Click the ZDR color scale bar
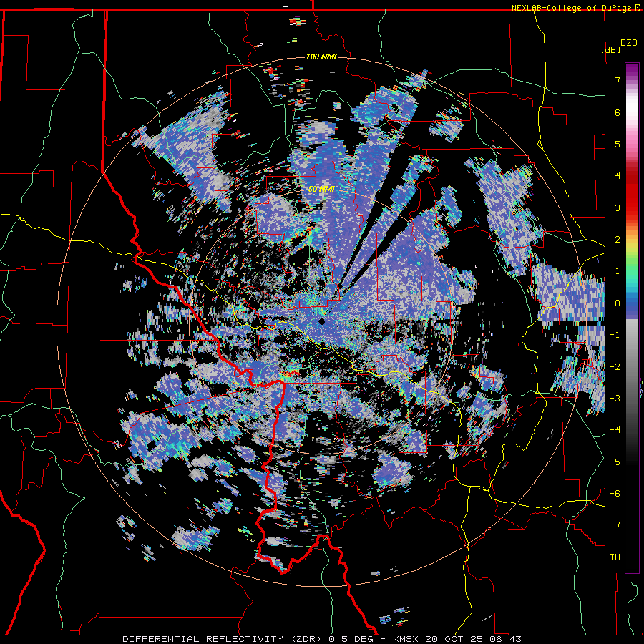The height and width of the screenshot is (644, 644). point(632,318)
